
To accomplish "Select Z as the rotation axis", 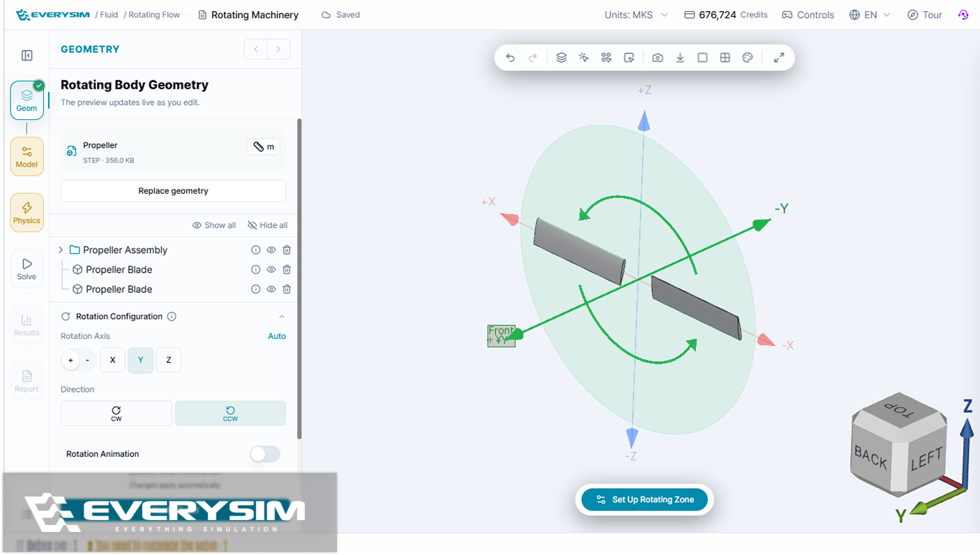I will (x=169, y=360).
